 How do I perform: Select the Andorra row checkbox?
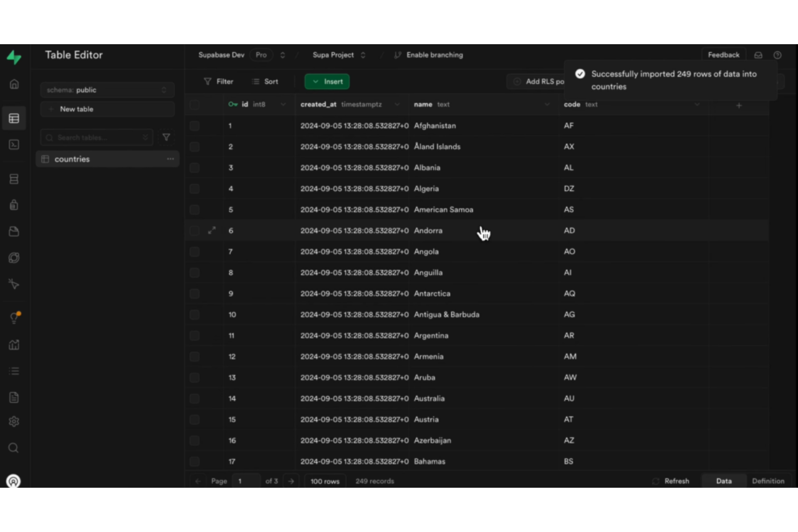195,231
